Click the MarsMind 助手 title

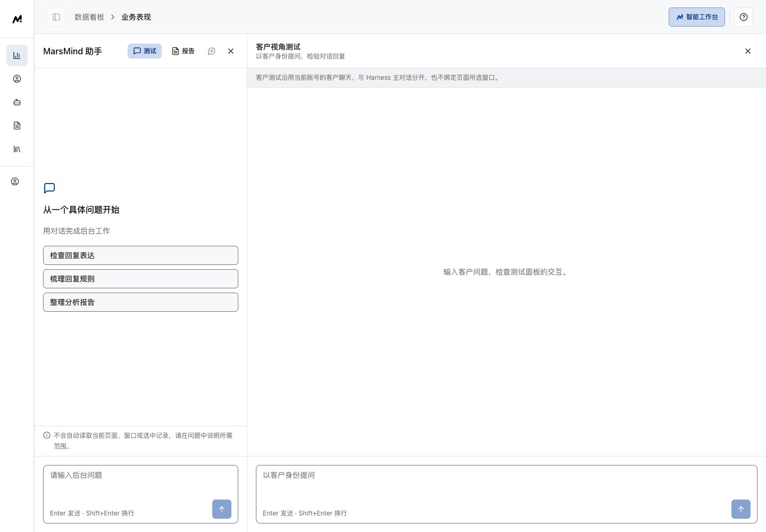[x=72, y=51]
